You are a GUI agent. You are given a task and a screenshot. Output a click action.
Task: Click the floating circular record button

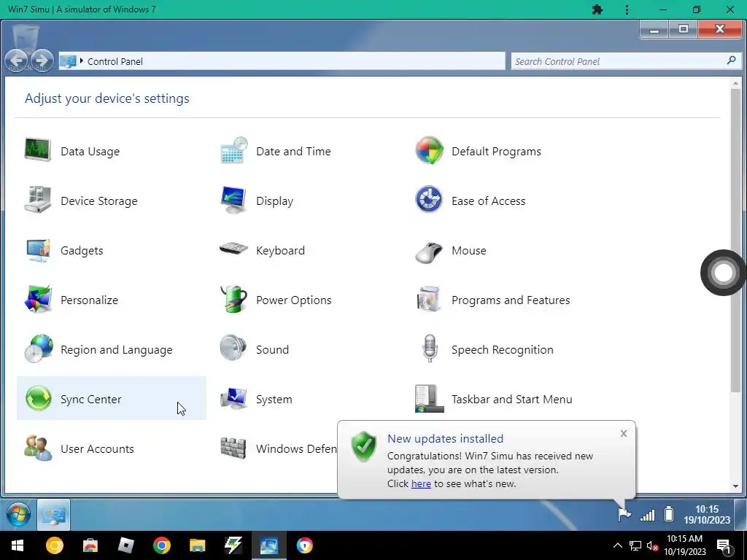(723, 273)
